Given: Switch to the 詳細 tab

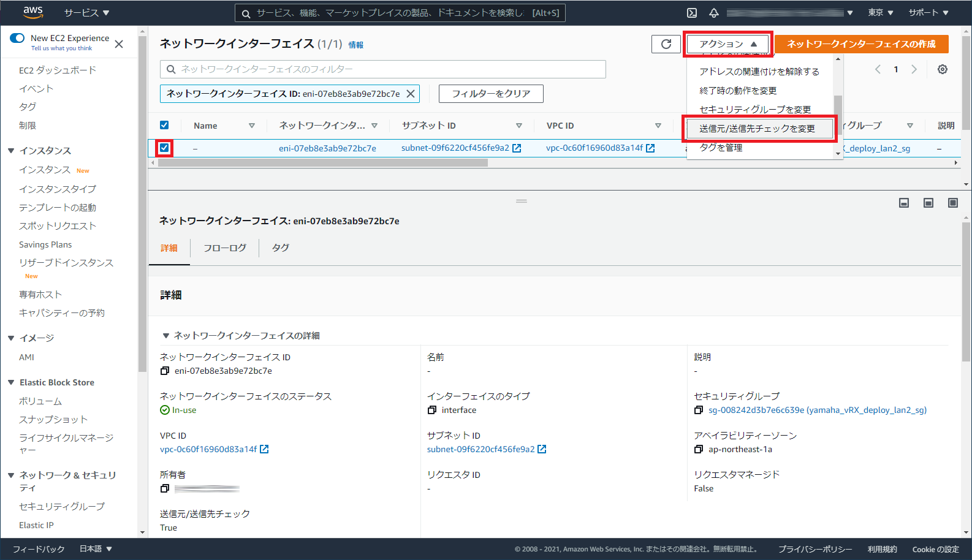Looking at the screenshot, I should tap(169, 248).
